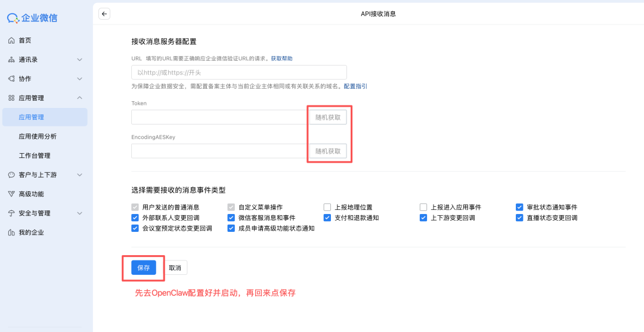Click the 安全与管理 umbrella icon
644x332 pixels.
pos(11,213)
